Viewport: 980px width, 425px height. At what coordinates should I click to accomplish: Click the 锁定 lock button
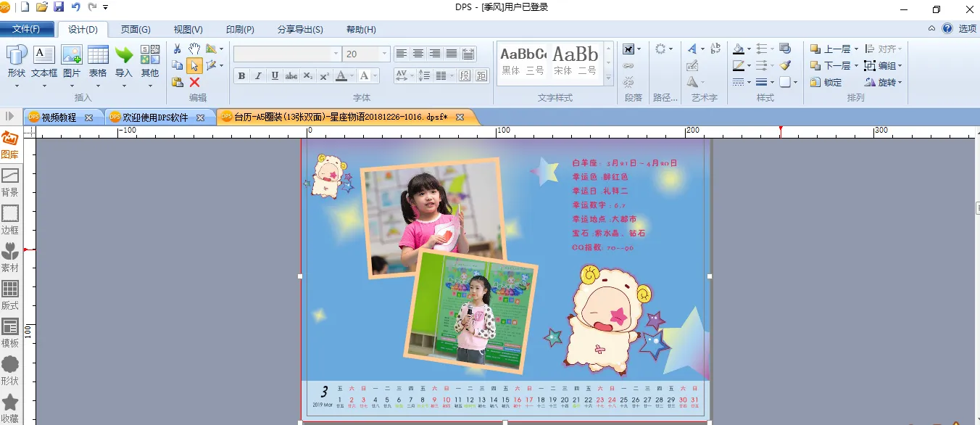pyautogui.click(x=826, y=83)
